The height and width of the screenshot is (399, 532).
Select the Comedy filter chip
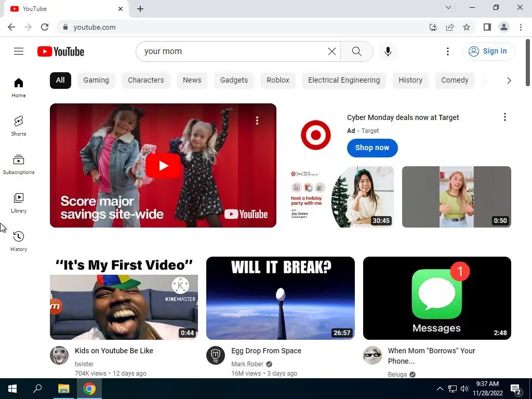455,81
